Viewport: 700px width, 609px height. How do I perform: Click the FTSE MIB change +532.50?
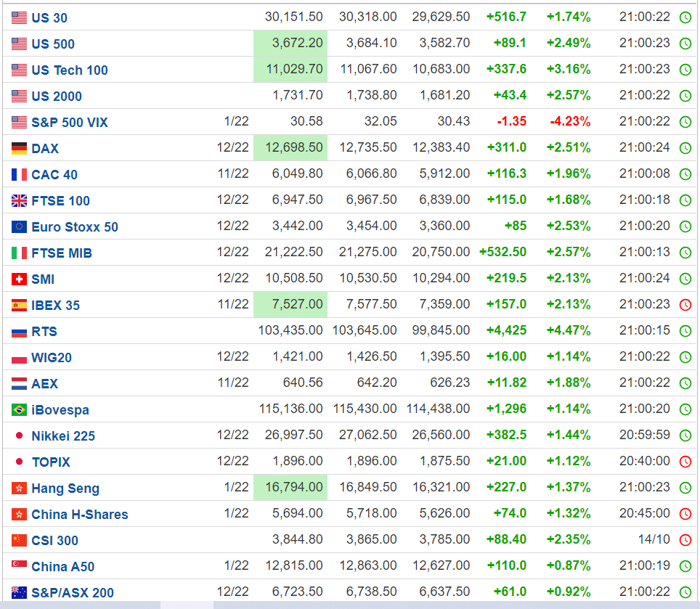click(x=502, y=252)
